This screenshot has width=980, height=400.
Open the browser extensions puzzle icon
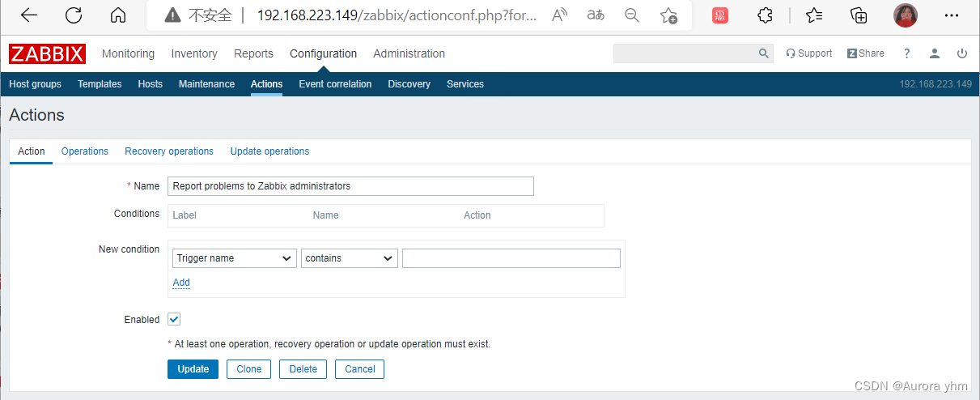click(x=765, y=15)
